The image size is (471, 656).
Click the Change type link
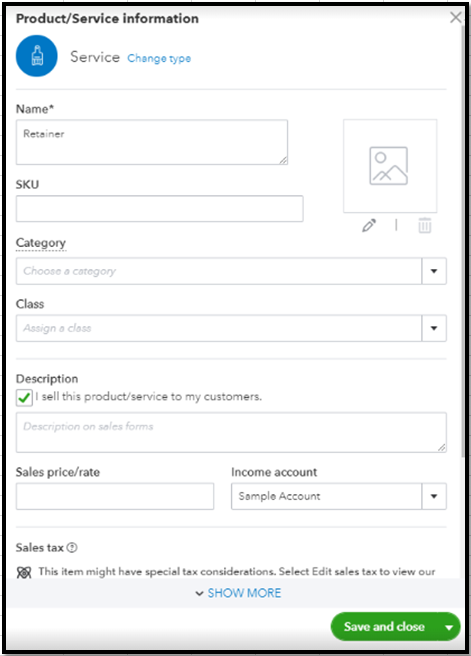[x=159, y=58]
